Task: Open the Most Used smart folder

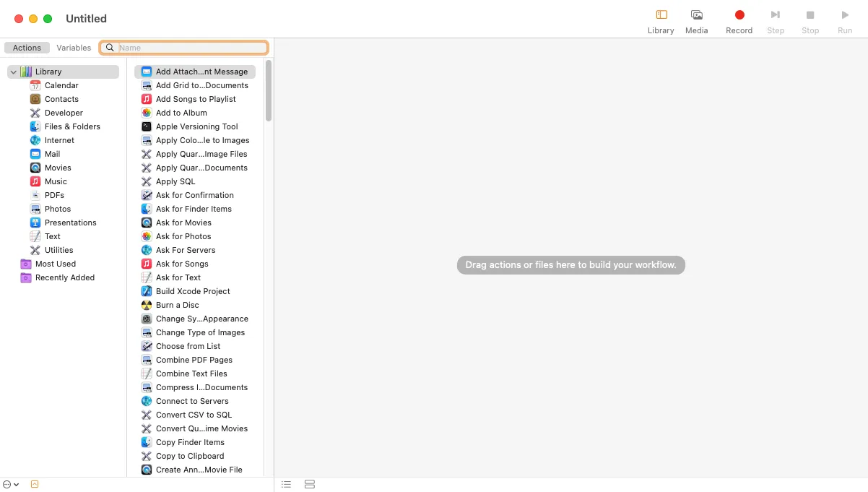Action: 55,264
